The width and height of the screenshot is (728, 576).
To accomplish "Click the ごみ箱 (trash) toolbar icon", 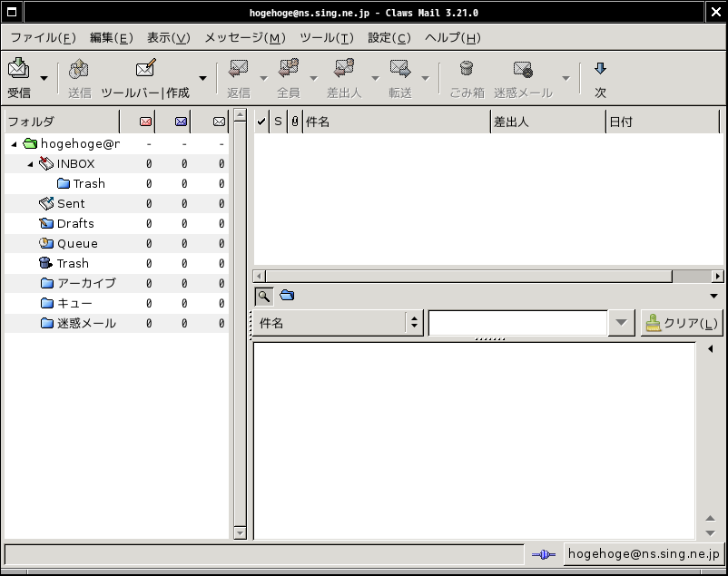I will pyautogui.click(x=467, y=69).
